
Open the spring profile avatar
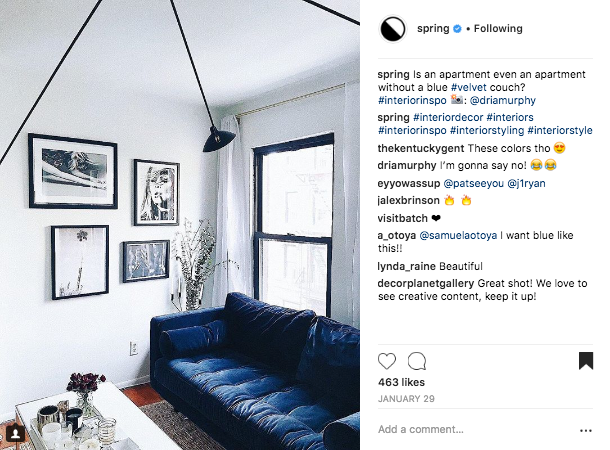click(x=392, y=29)
